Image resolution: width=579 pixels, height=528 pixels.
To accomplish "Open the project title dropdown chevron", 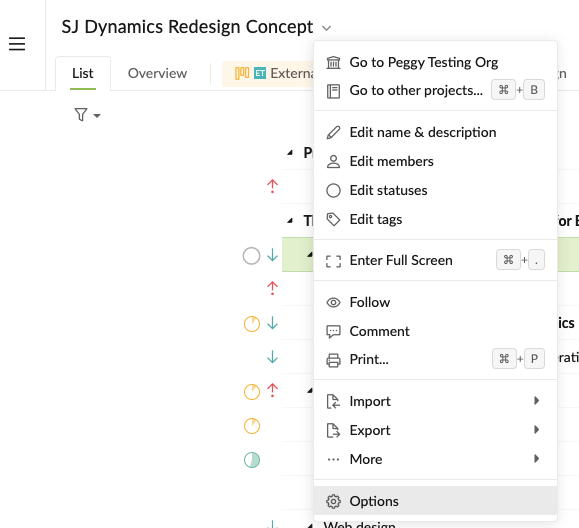I will (326, 28).
